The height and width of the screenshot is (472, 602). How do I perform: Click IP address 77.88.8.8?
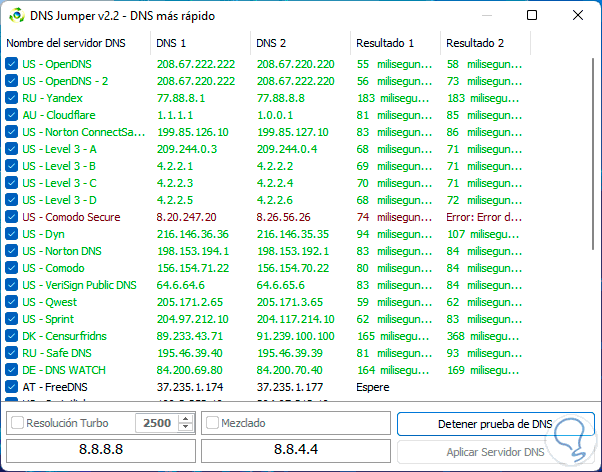(x=281, y=98)
